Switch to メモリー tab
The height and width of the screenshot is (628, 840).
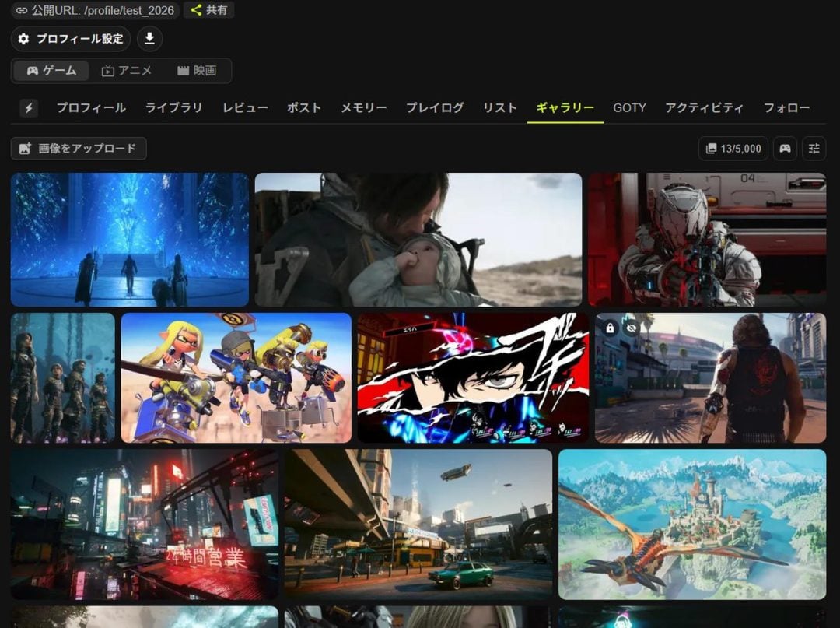coord(364,107)
